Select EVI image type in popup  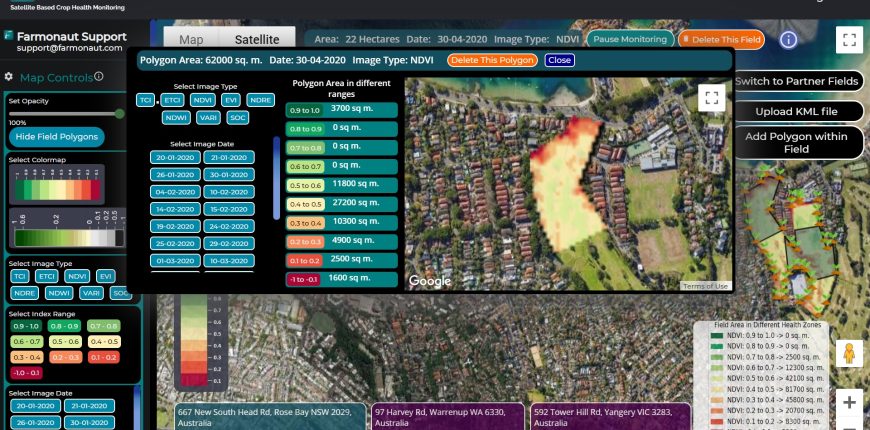[231, 100]
